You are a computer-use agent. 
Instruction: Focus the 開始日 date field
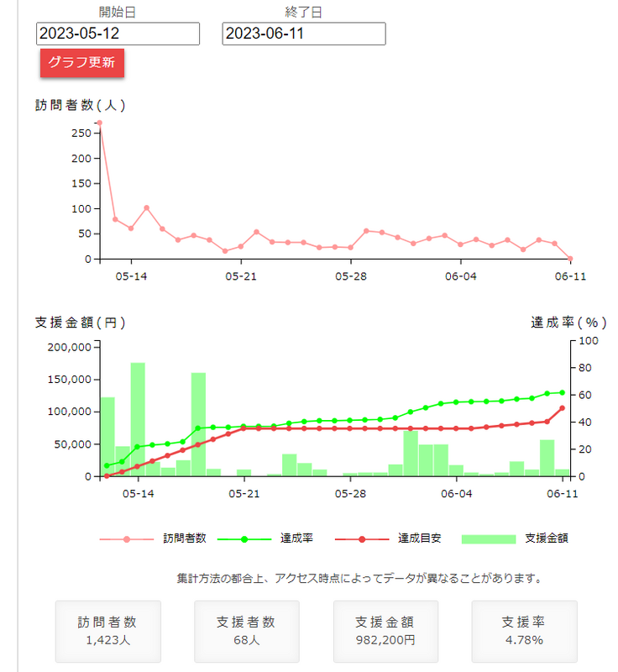pos(118,34)
